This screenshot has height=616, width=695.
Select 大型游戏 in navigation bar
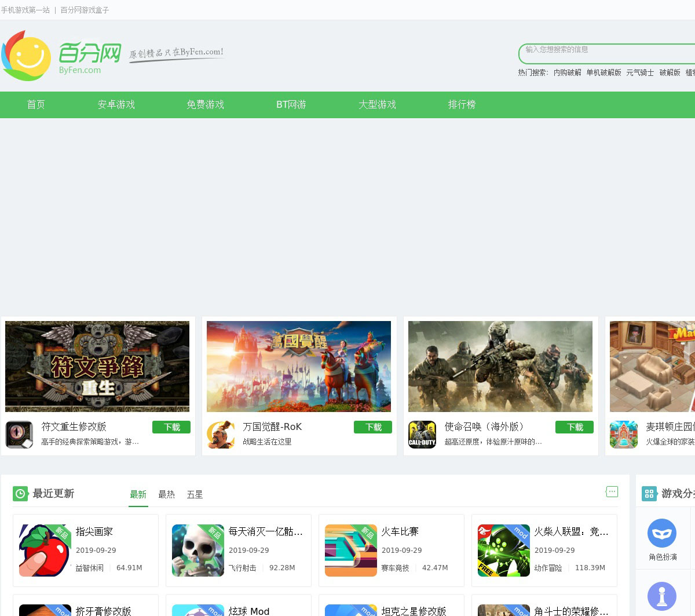(378, 105)
